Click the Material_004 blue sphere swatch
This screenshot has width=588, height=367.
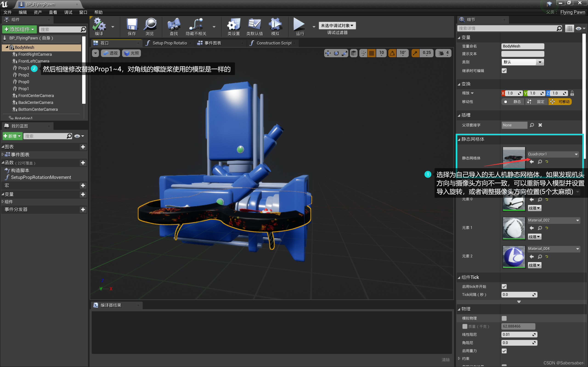[x=514, y=257]
